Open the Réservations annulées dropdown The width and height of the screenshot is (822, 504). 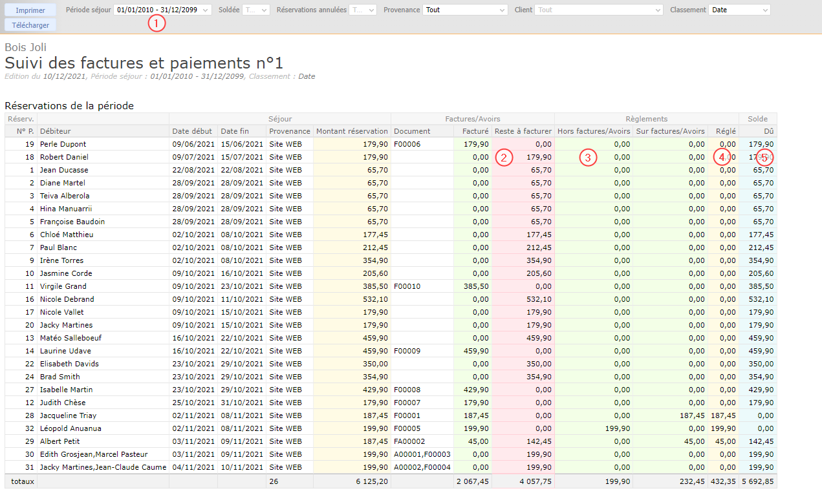coord(362,10)
